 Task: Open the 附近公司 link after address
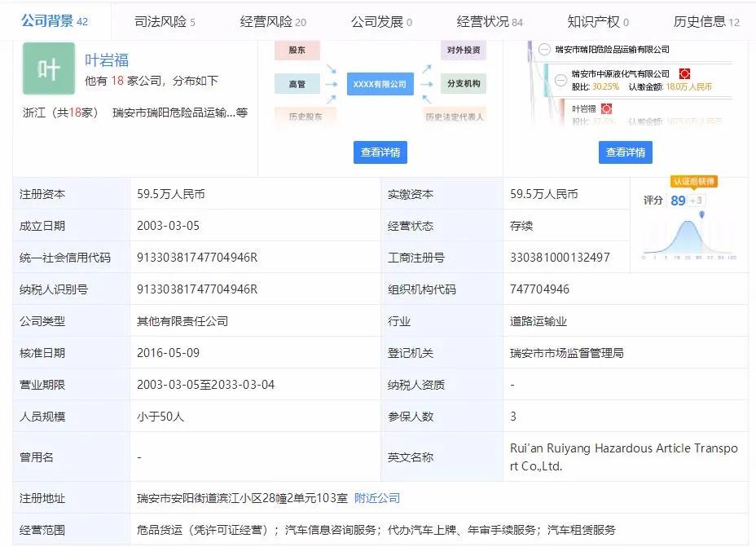coord(377,498)
